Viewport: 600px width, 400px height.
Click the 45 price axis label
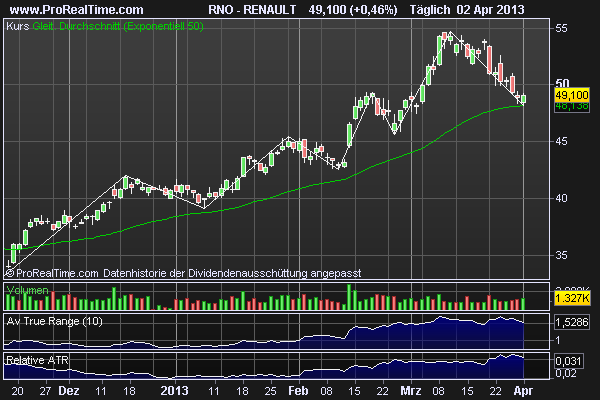[x=561, y=141]
